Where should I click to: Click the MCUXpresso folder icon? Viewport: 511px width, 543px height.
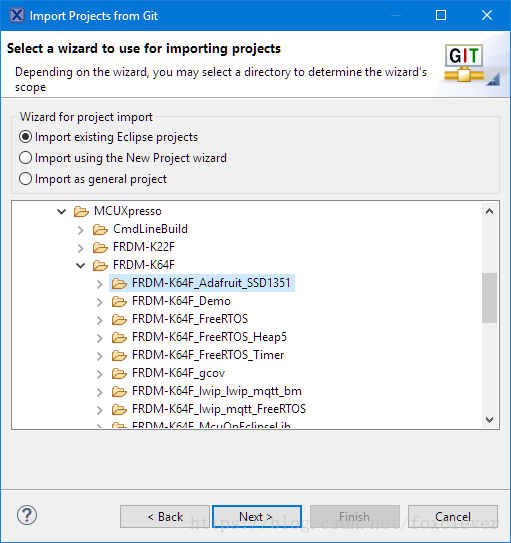pos(81,211)
